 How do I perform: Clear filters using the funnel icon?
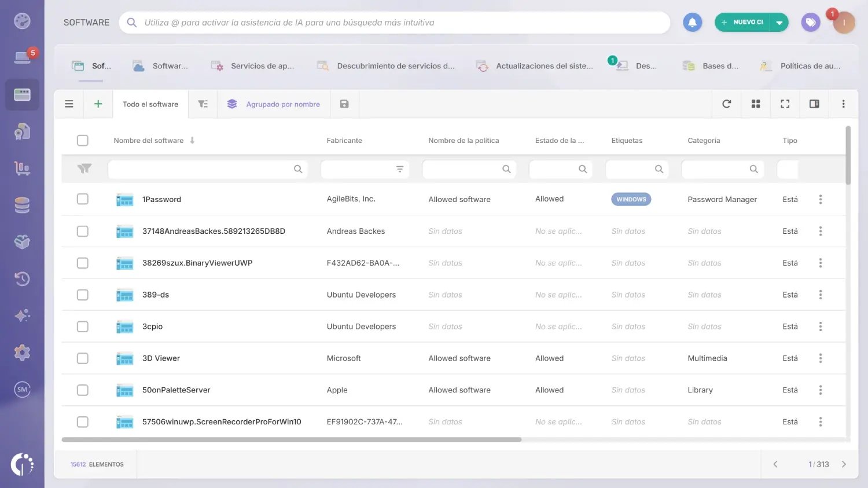coord(84,168)
